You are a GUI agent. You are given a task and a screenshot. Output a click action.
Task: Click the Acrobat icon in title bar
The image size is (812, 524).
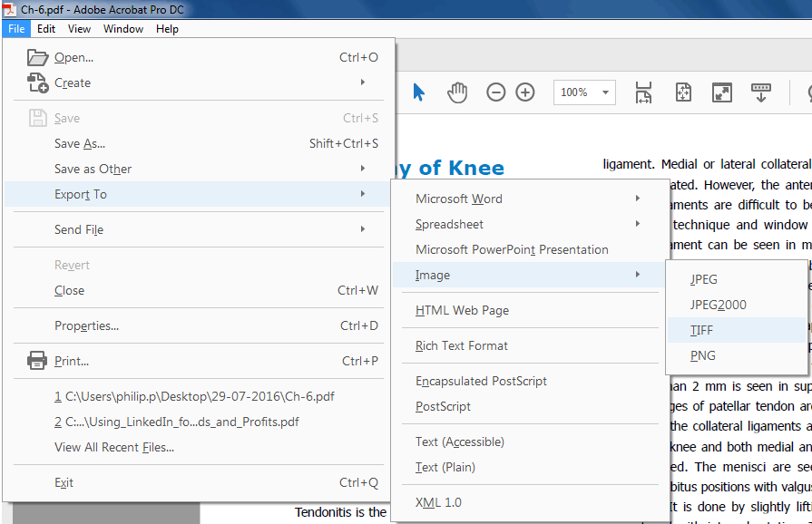9,9
